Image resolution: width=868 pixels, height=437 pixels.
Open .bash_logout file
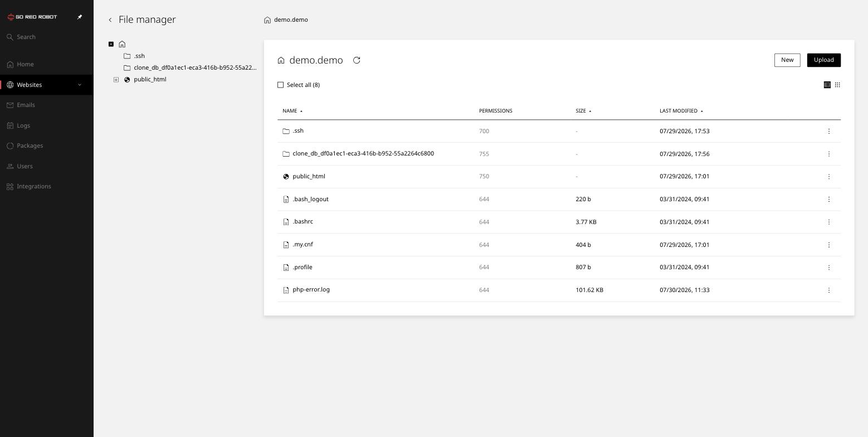310,199
